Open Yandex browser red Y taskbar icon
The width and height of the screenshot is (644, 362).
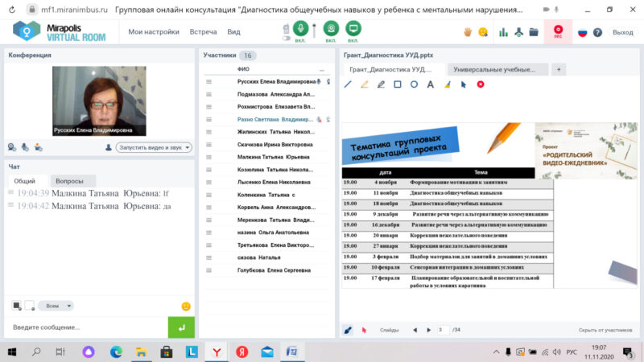217,352
